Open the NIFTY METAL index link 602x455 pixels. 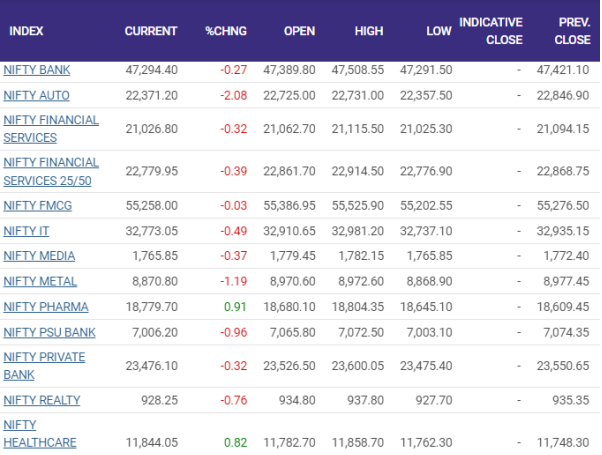40,282
